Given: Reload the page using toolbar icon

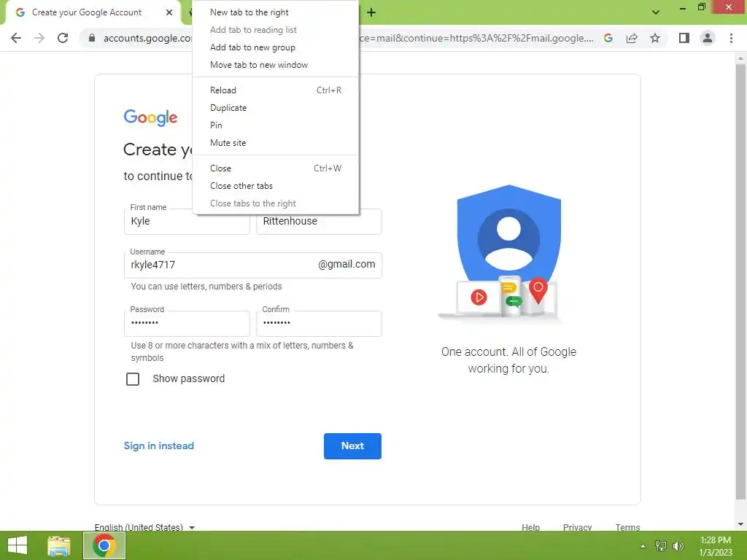Looking at the screenshot, I should tap(63, 38).
